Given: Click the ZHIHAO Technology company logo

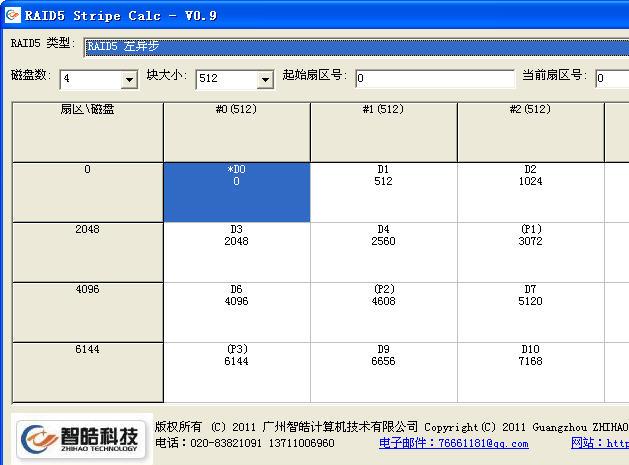Looking at the screenshot, I should [82, 439].
